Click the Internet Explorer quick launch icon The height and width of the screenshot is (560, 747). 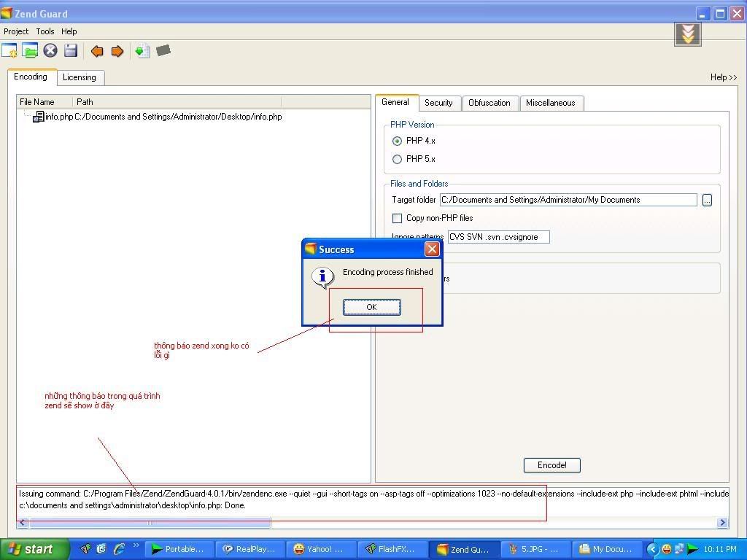[x=118, y=549]
